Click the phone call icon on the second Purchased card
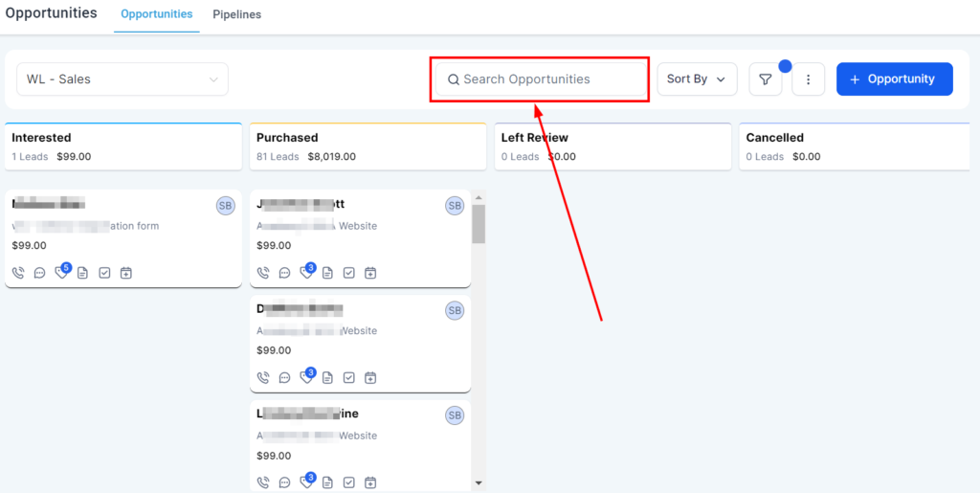980x493 pixels. [263, 378]
